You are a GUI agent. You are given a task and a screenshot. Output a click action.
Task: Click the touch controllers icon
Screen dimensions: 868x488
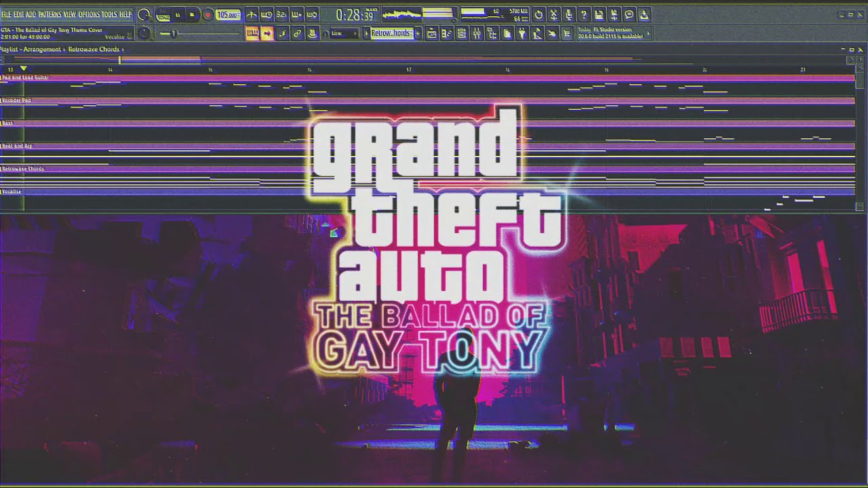(x=553, y=33)
